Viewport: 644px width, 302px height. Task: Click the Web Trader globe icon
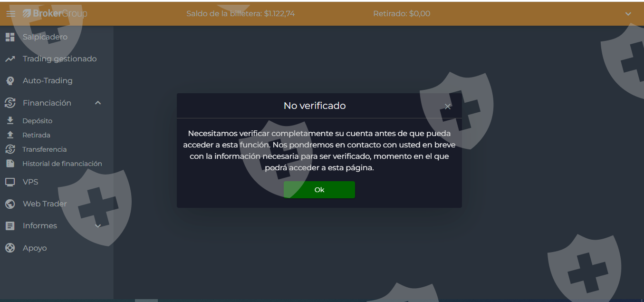click(10, 204)
